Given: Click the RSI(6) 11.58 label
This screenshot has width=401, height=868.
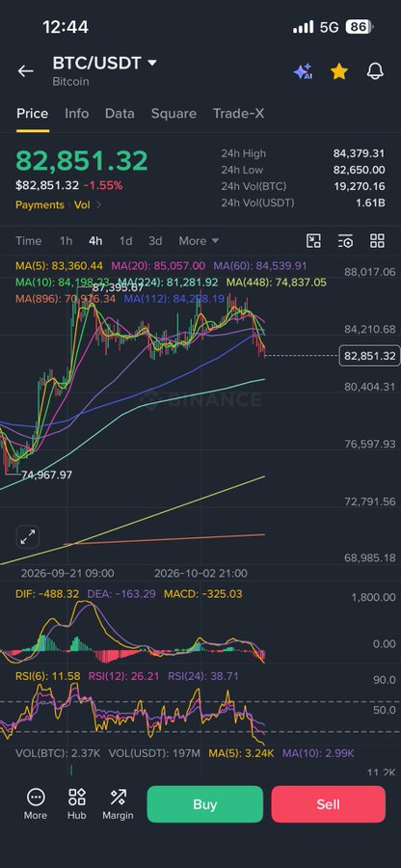Looking at the screenshot, I should point(47,676).
